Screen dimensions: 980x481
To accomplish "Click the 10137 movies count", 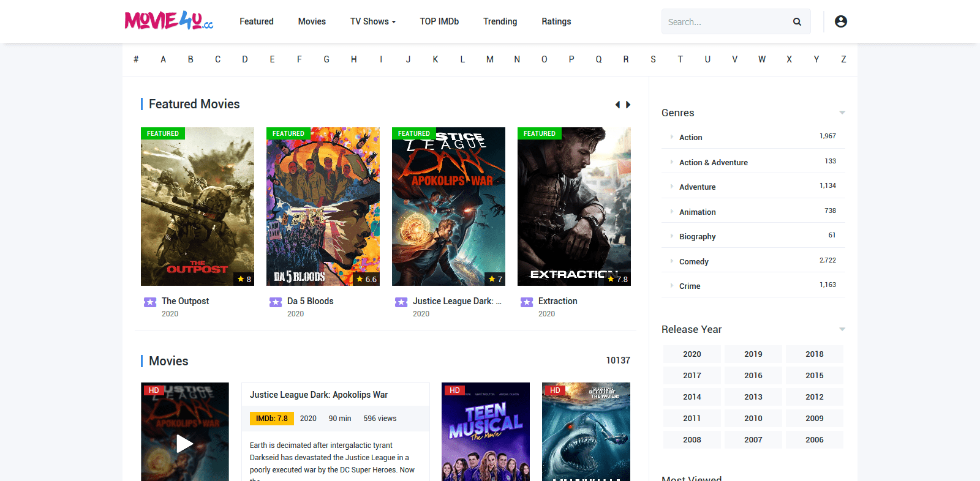I will pos(618,360).
